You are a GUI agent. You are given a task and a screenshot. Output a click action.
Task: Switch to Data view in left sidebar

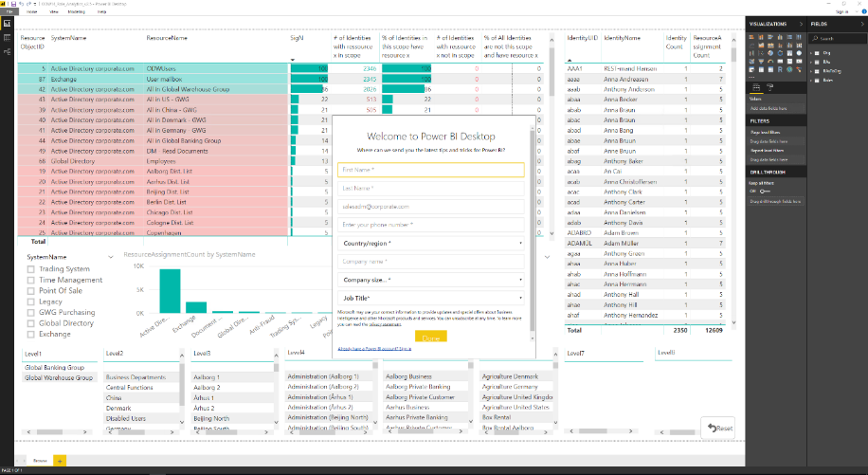pos(8,38)
